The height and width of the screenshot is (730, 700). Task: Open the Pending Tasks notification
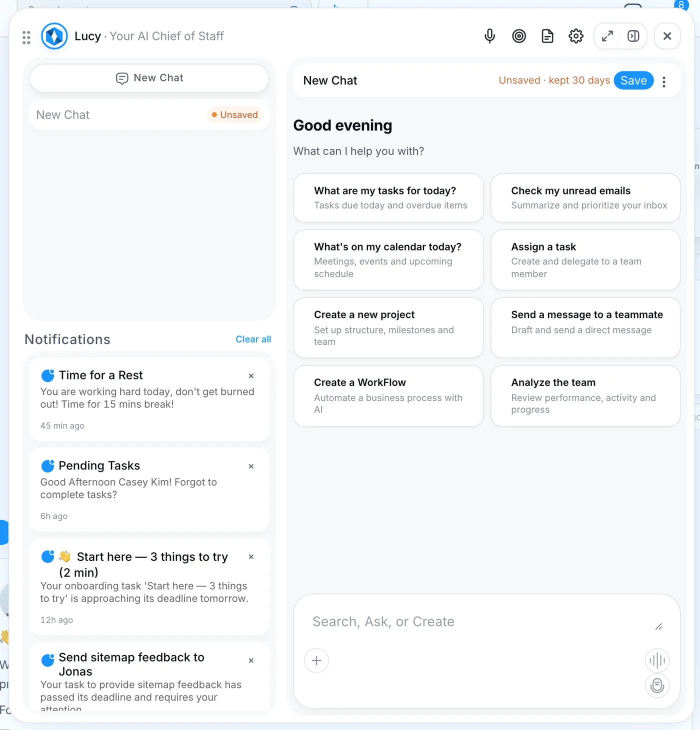149,489
